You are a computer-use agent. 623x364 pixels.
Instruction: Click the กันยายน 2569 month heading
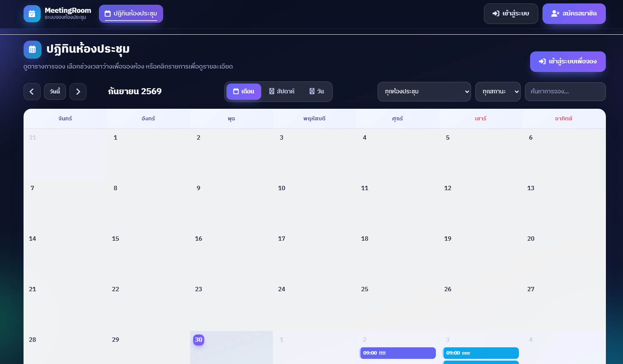135,91
